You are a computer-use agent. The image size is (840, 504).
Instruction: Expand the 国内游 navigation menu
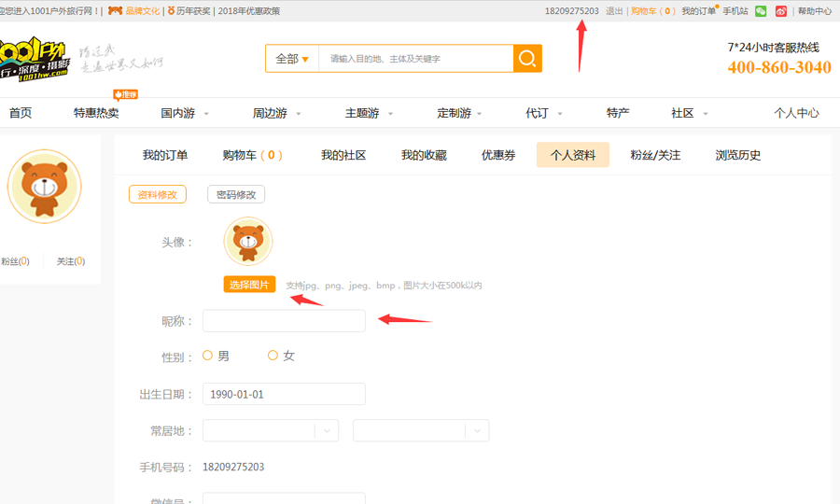coord(185,113)
